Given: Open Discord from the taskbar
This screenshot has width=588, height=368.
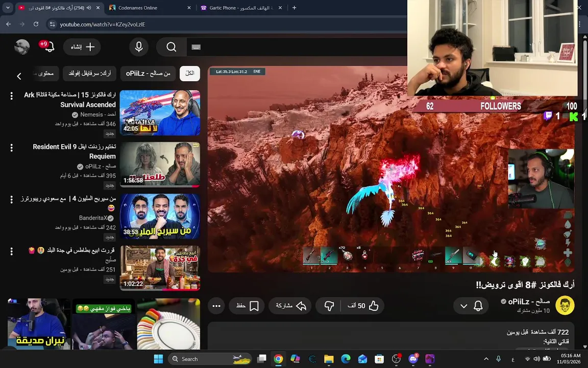Looking at the screenshot, I should tap(413, 359).
